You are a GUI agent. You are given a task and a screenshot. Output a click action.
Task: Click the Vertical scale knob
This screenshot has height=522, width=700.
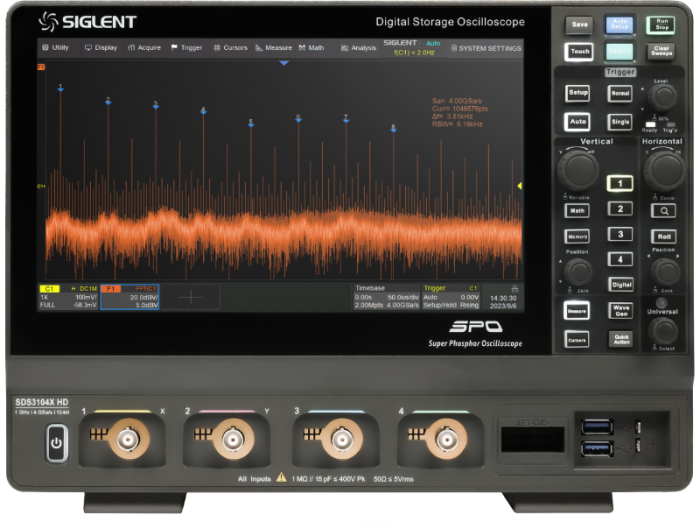click(577, 170)
